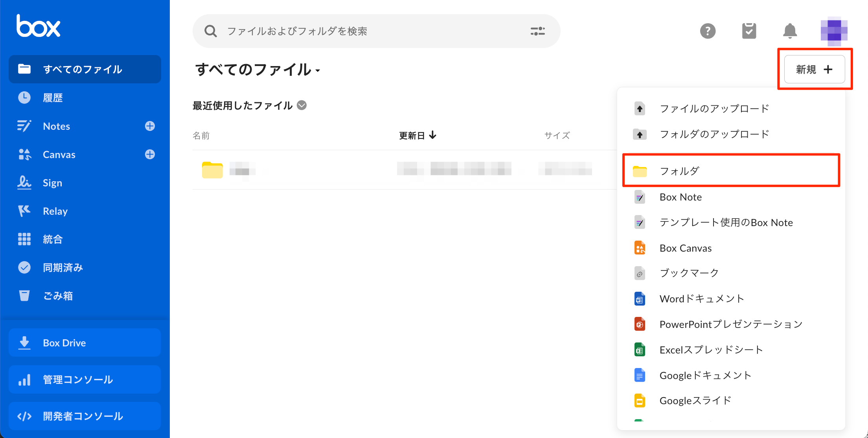Click the box logo
The width and height of the screenshot is (868, 438).
coord(38,26)
